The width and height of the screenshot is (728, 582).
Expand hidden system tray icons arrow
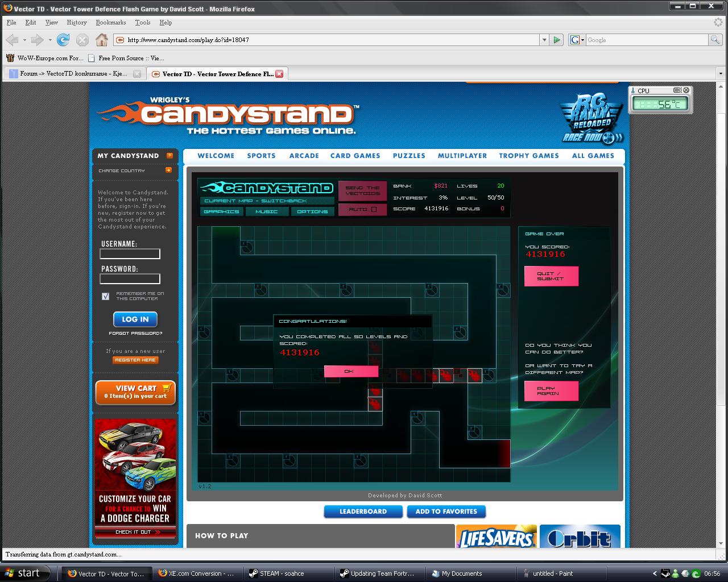point(655,573)
